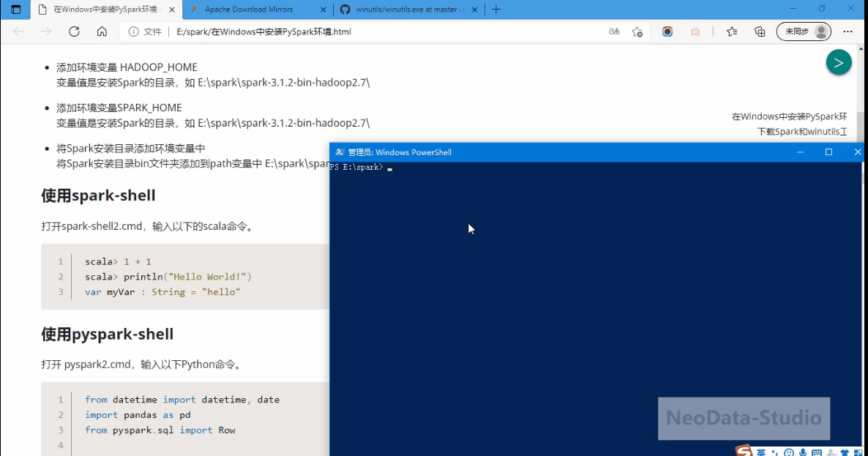Open Sogou skin shirt icon
This screenshot has height=456, width=868.
[845, 452]
